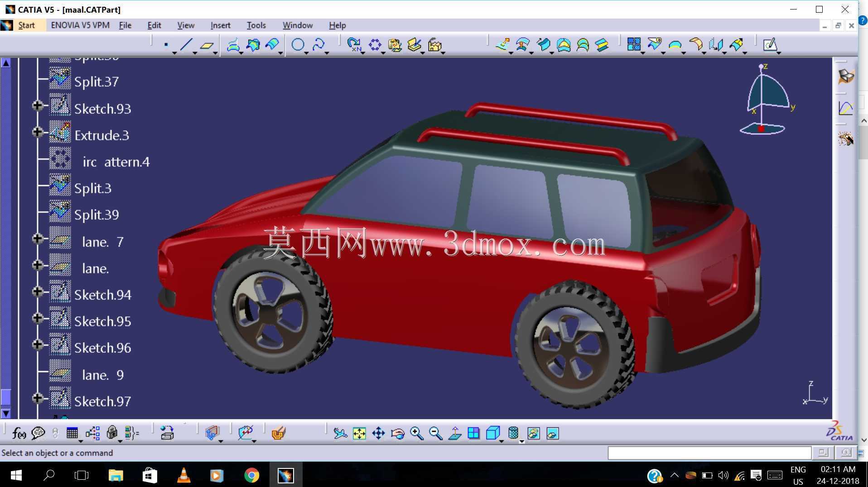
Task: Click the 3D compass in the viewport
Action: (x=767, y=100)
